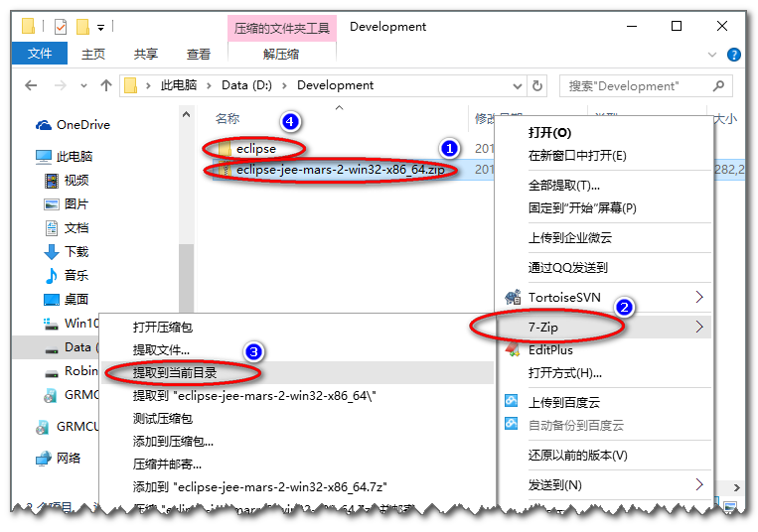Screen dimensions: 758x532
Task: Click 此电脑 in the address breadcrumb
Action: pyautogui.click(x=179, y=85)
